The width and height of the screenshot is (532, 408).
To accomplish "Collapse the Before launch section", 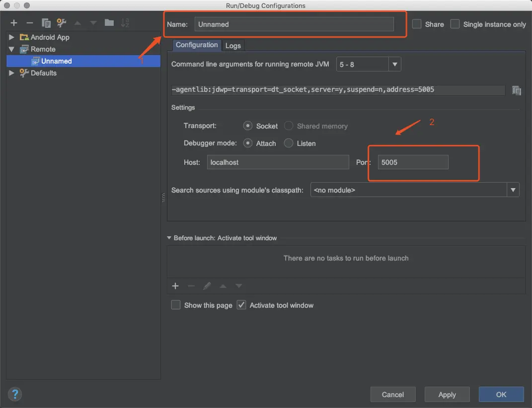I will [x=169, y=238].
